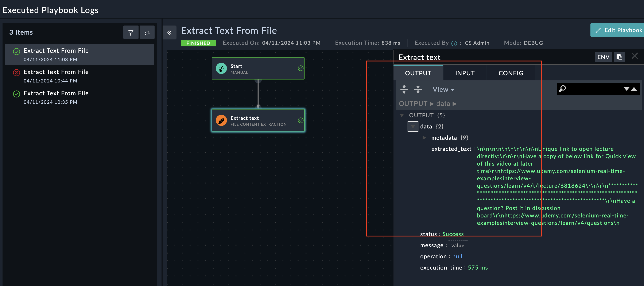
Task: Click the collapse all JSON icon
Action: click(x=418, y=89)
